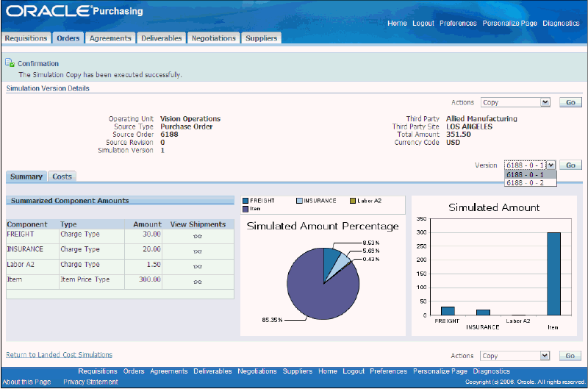588x389 pixels.
Task: Open Privacy Statement link
Action: (90, 382)
